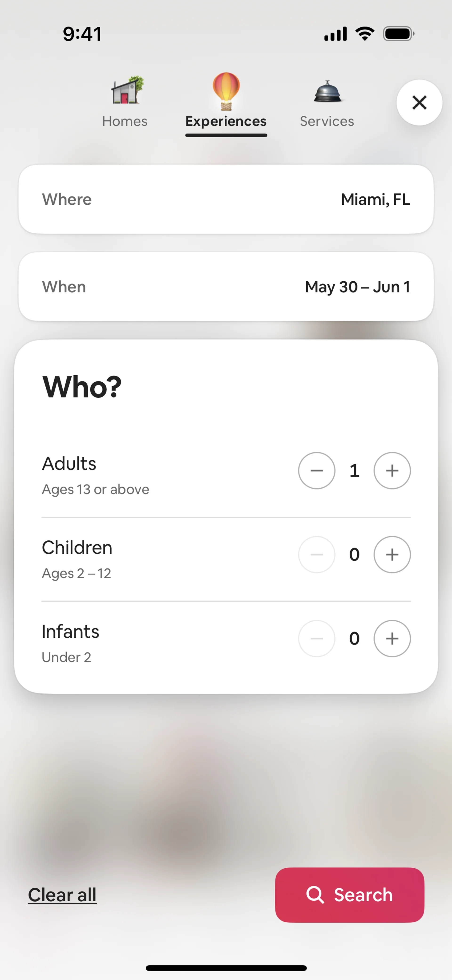Add one child with plus button

pyautogui.click(x=392, y=555)
